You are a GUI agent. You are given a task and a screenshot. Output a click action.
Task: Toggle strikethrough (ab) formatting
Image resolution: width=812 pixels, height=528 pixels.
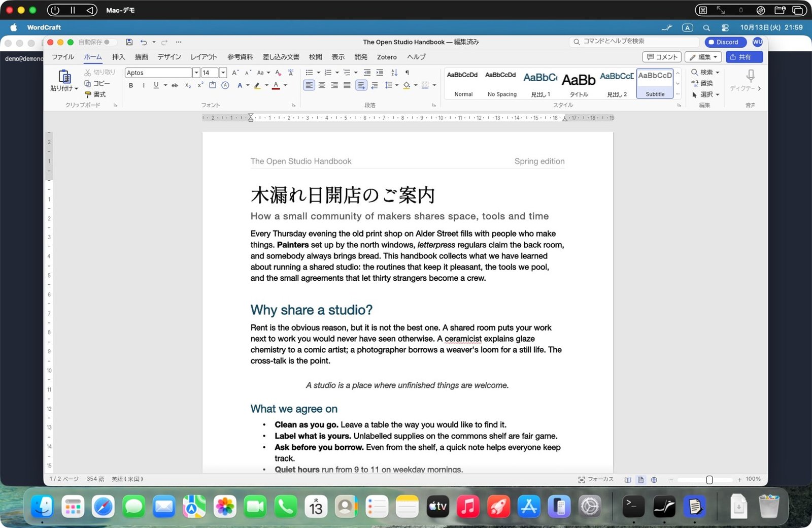click(x=175, y=85)
